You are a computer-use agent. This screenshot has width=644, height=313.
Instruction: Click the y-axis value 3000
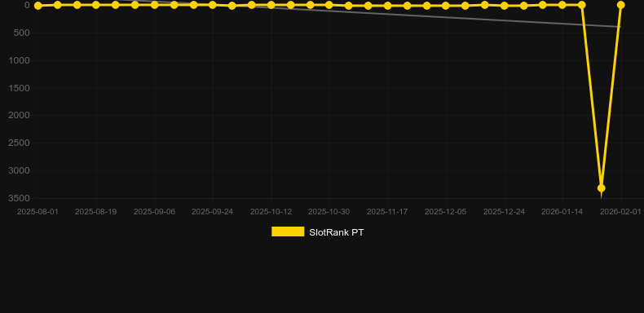coord(20,170)
